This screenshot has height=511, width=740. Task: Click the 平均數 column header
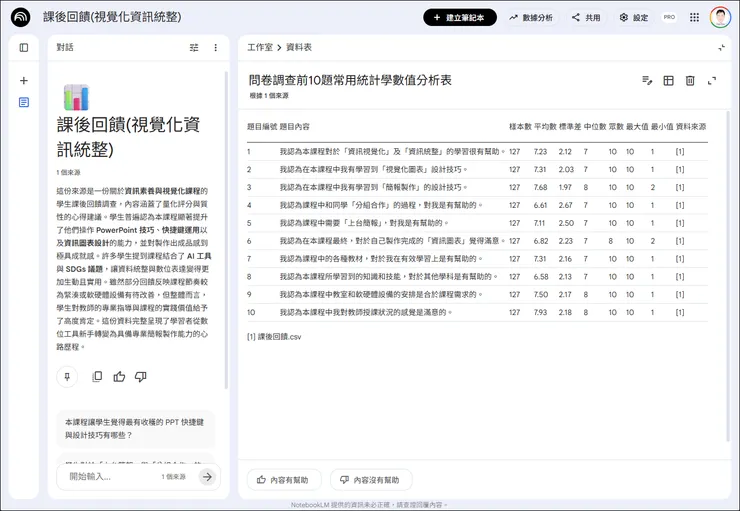pyautogui.click(x=545, y=126)
